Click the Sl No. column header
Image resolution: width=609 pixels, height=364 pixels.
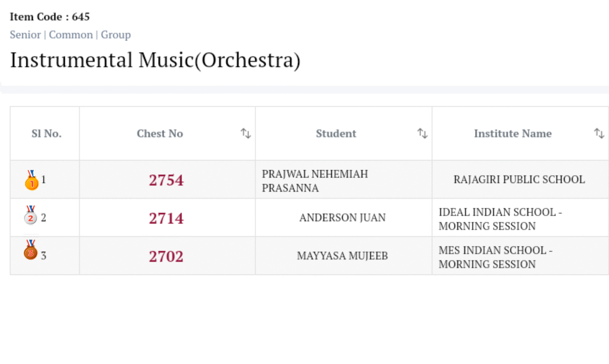click(x=46, y=134)
